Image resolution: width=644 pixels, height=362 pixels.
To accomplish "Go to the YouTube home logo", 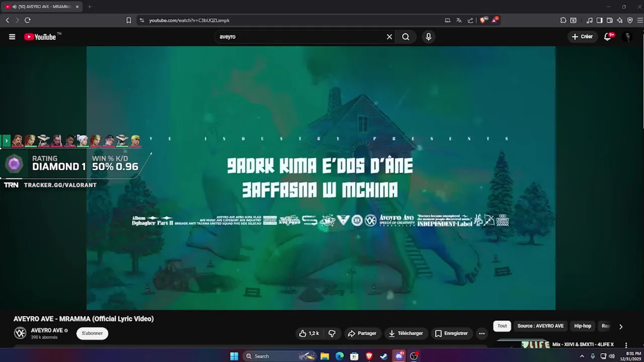I will [40, 37].
